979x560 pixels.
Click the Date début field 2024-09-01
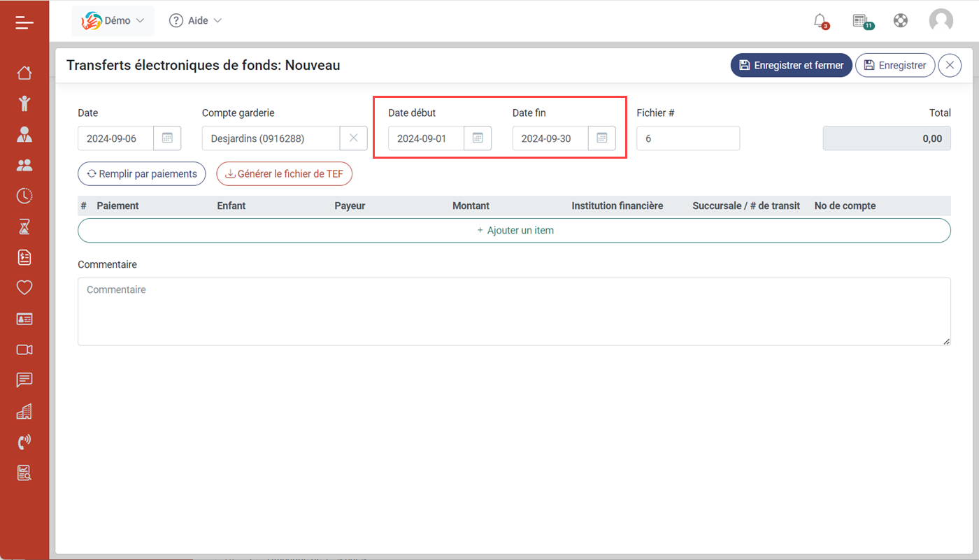coord(427,138)
